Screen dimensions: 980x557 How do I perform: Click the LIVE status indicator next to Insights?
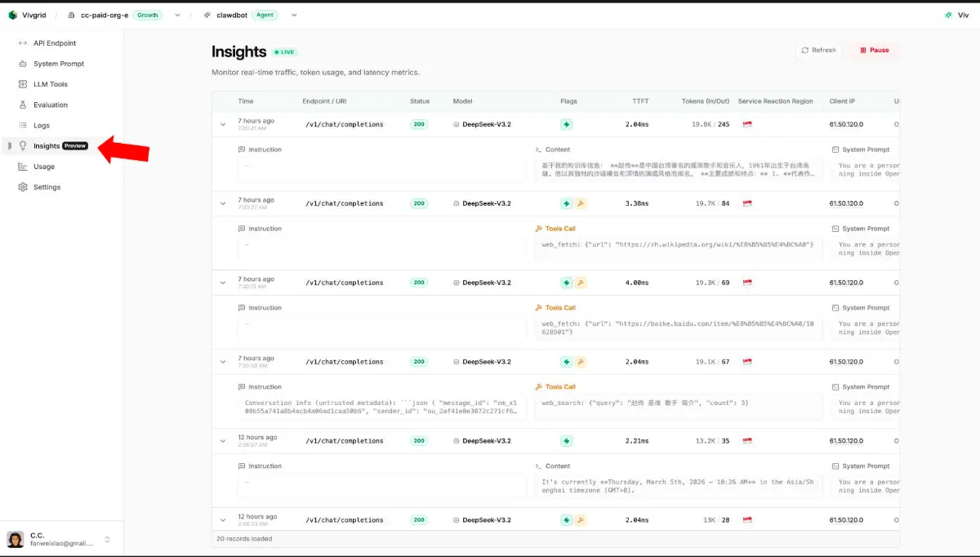pyautogui.click(x=283, y=51)
